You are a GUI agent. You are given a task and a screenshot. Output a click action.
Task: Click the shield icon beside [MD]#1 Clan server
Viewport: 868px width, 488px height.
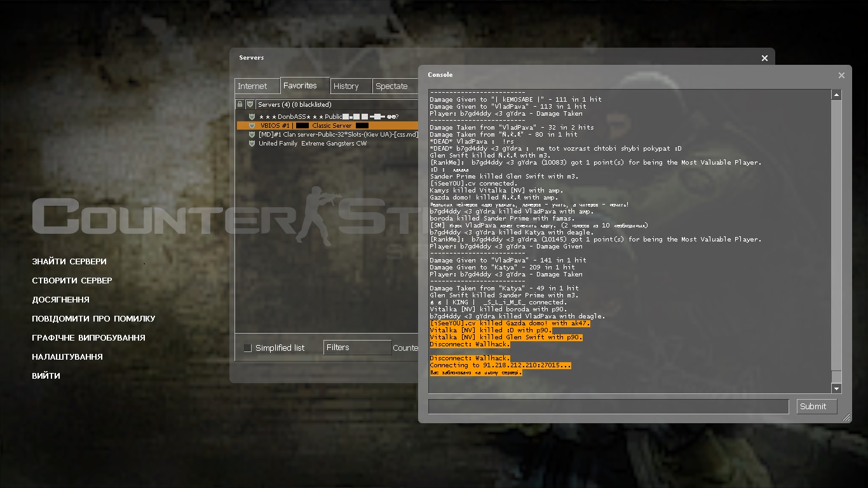(x=252, y=135)
